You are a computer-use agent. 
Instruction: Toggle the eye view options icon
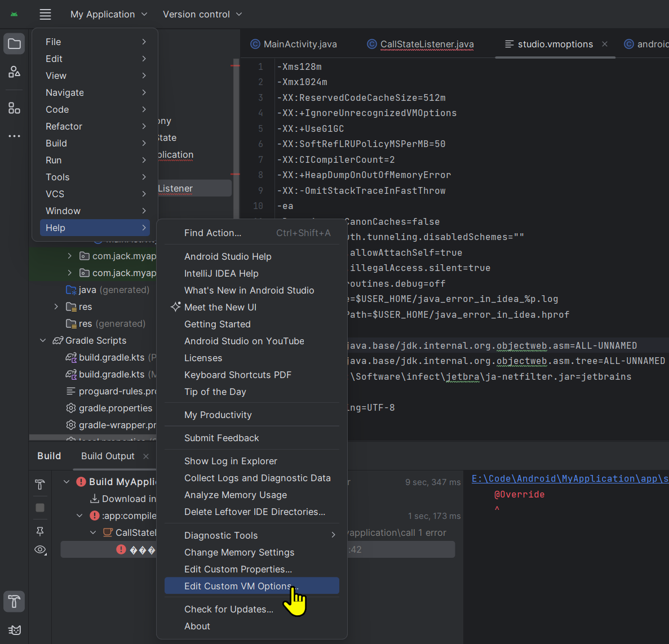pyautogui.click(x=40, y=550)
